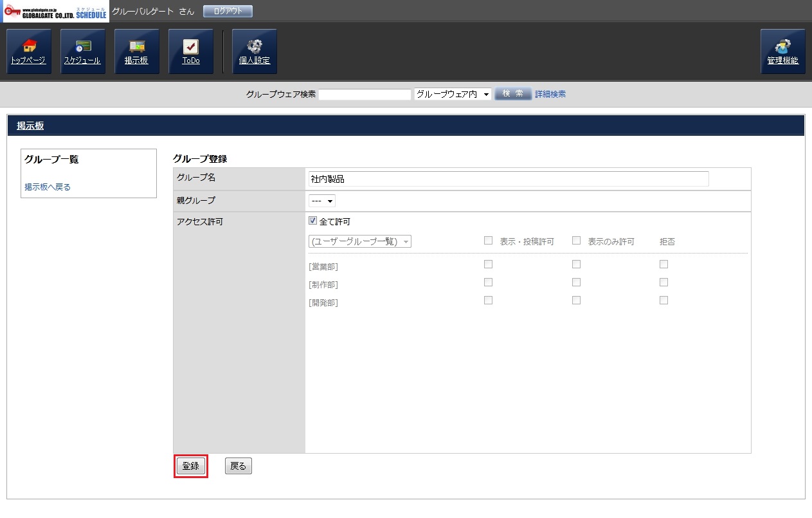Tick 拒否 checkbox for 開発部
This screenshot has height=518, width=812.
tap(663, 301)
